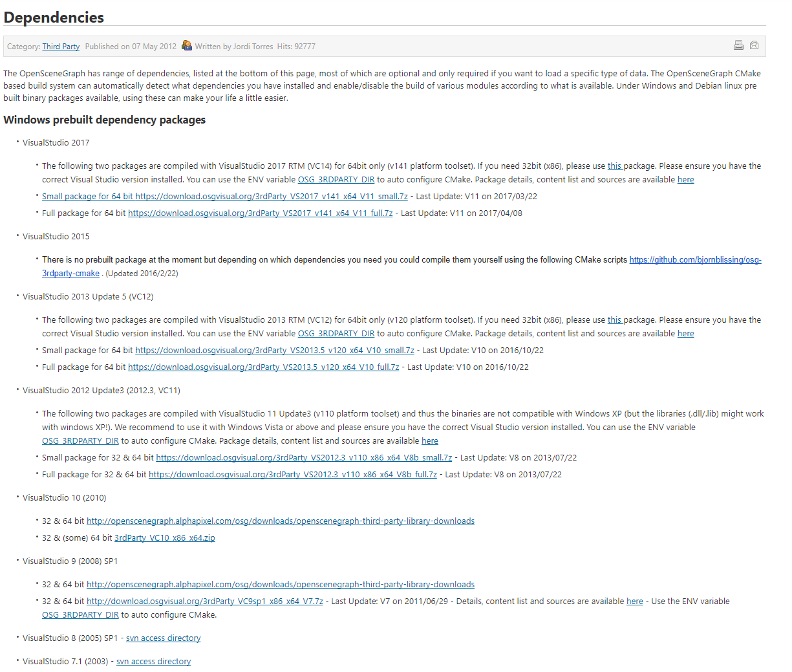This screenshot has height=672, width=792.
Task: Open svn access directory for VisualStudio 8 (2005)
Action: coord(164,638)
